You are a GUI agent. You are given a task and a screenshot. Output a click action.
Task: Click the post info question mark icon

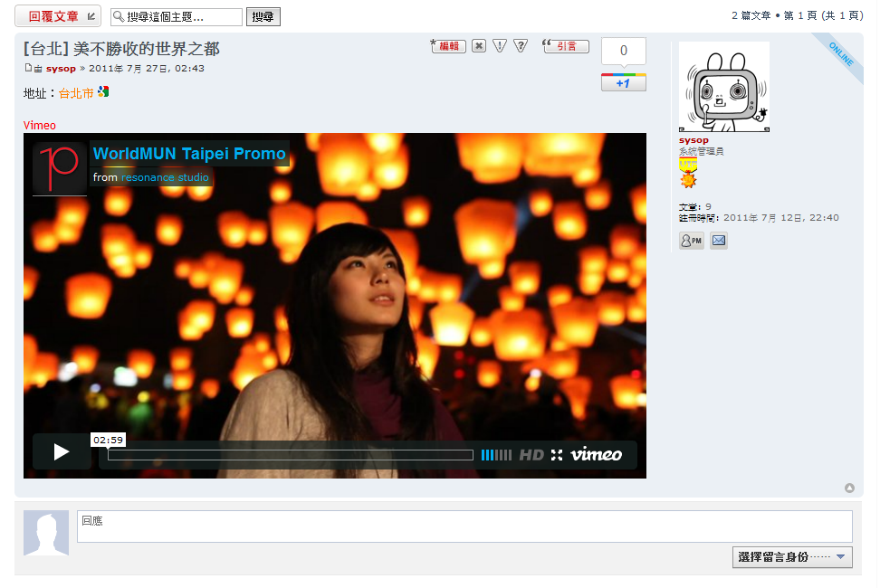[x=520, y=46]
